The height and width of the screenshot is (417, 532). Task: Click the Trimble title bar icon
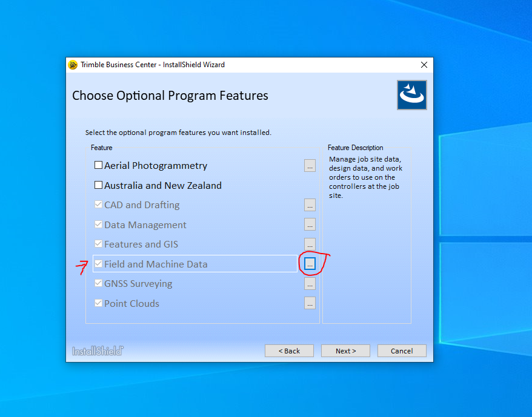pos(73,65)
